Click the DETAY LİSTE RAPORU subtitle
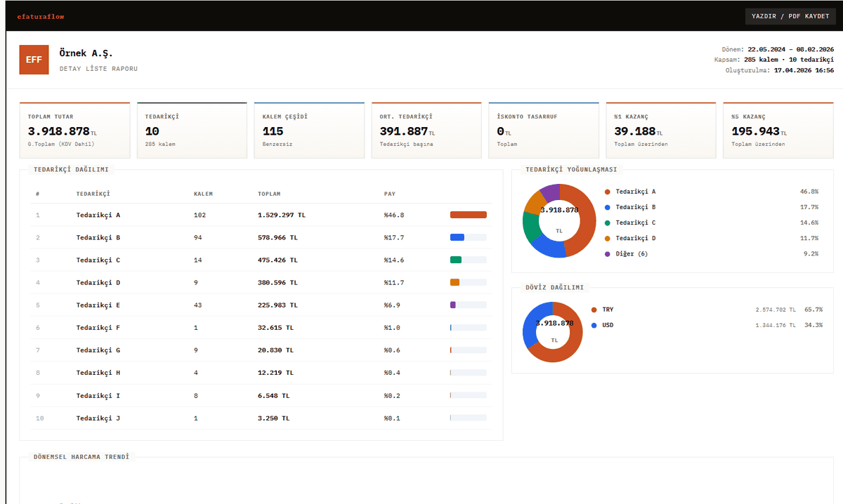843x504 pixels. (98, 69)
